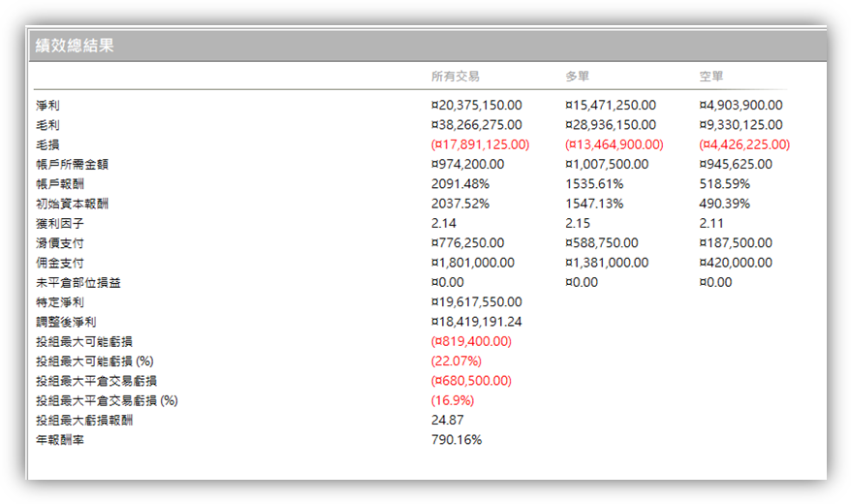The height and width of the screenshot is (504, 851).
Task: Click the 帳戶所需金額 row label
Action: point(72,165)
